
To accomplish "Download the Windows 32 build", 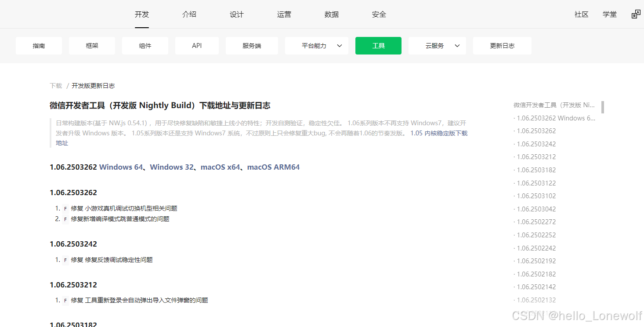I will [172, 167].
